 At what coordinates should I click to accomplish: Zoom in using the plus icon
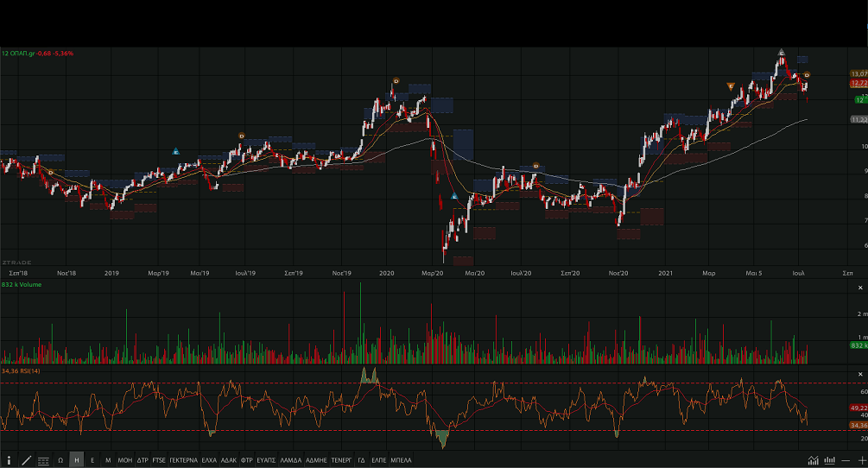click(x=861, y=460)
